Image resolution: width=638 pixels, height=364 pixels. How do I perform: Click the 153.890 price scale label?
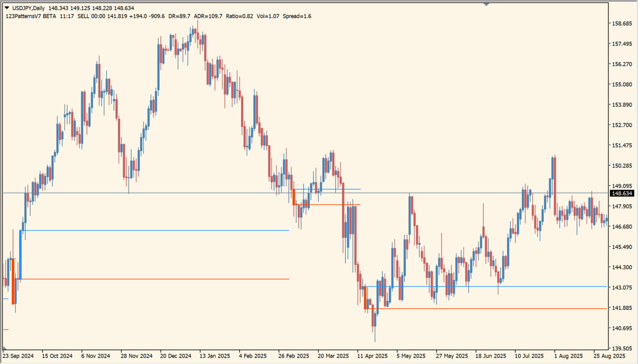pos(622,105)
